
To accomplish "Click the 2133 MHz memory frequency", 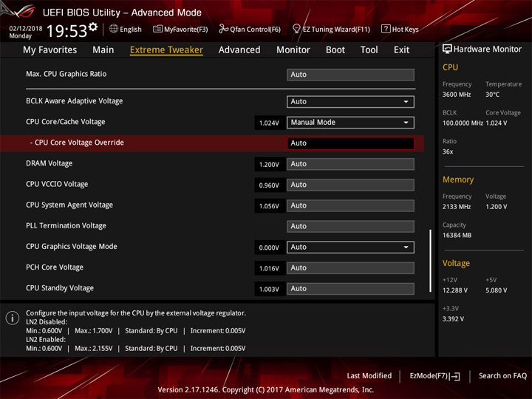I will [457, 207].
